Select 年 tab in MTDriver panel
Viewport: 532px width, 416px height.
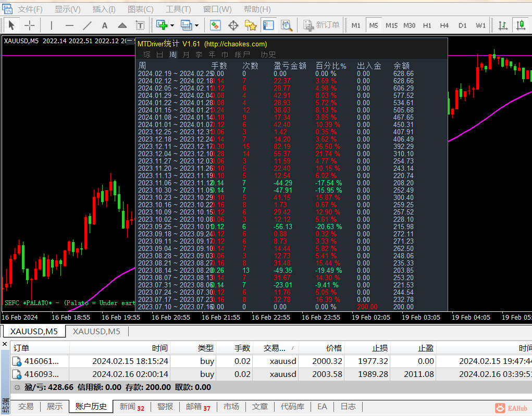click(x=212, y=55)
